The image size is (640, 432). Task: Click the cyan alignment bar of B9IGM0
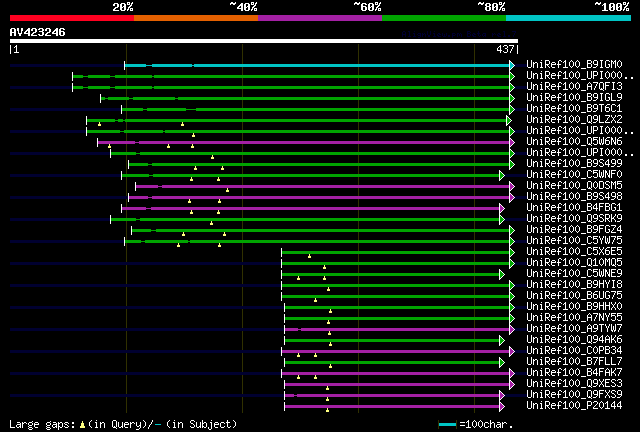(x=317, y=65)
